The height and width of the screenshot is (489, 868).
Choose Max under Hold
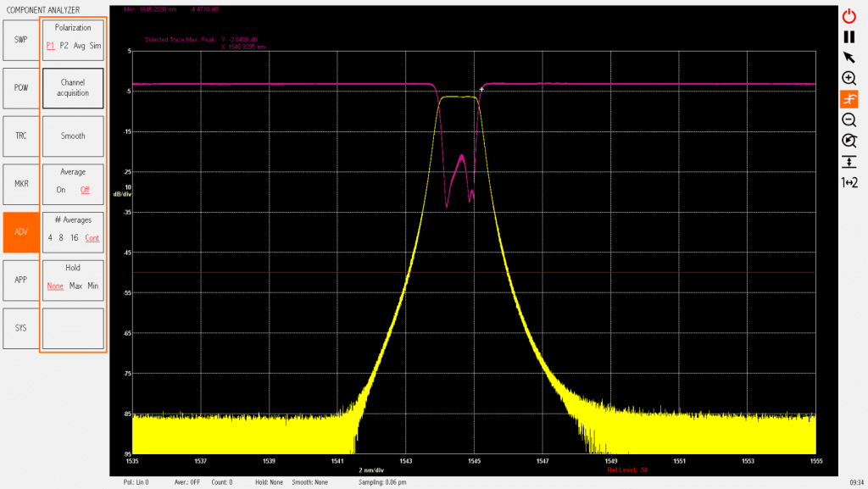[x=75, y=286]
